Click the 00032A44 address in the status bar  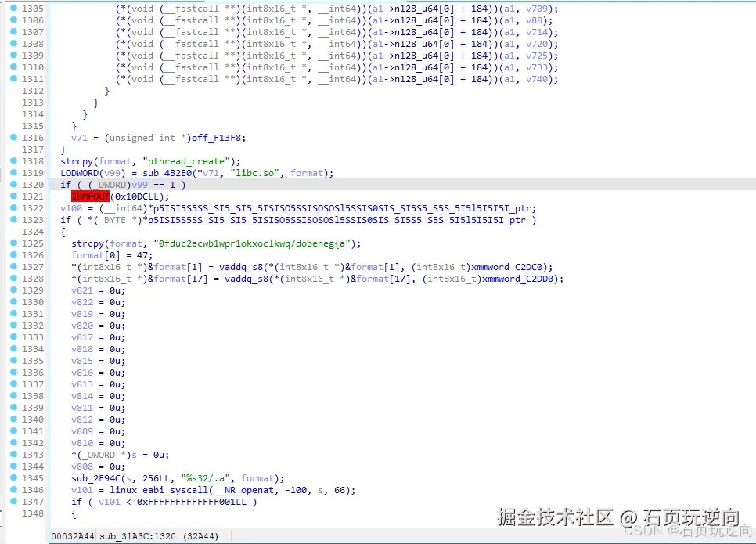click(72, 536)
